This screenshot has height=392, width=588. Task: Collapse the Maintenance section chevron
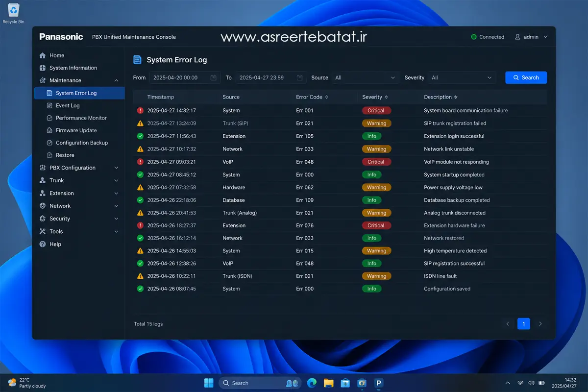coord(116,80)
